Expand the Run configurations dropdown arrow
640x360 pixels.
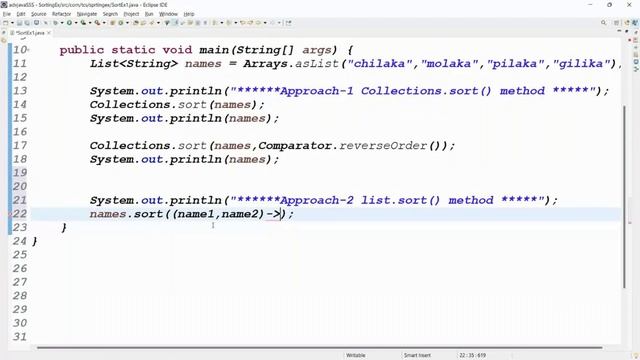coord(76,23)
